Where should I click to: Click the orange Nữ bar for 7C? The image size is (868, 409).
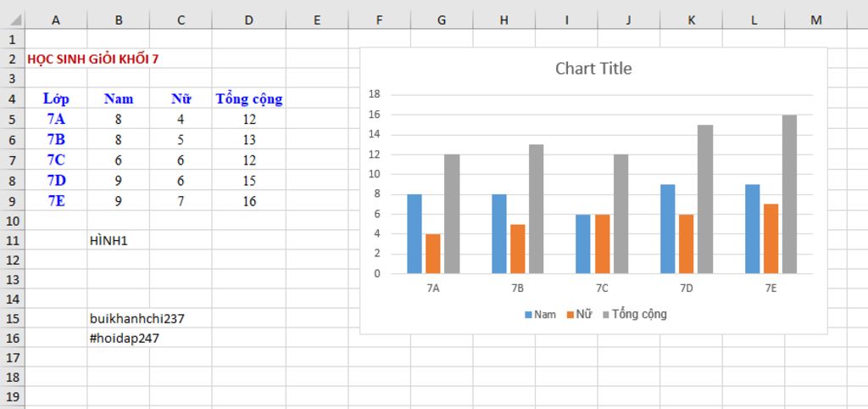click(x=602, y=244)
